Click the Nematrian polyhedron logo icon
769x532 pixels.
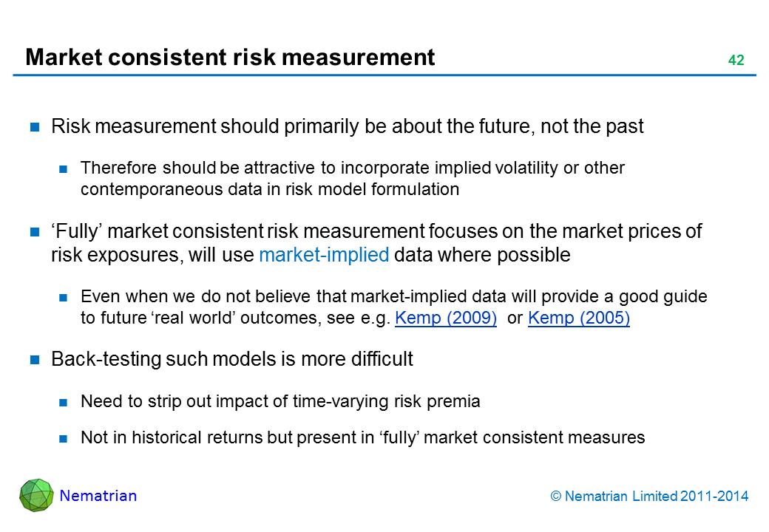click(36, 495)
